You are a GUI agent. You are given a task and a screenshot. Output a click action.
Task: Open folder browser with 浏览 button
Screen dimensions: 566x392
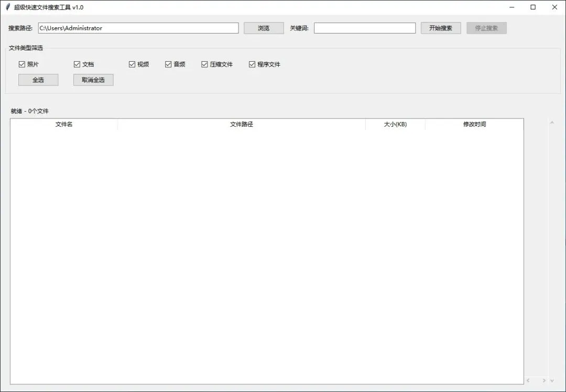pyautogui.click(x=264, y=28)
